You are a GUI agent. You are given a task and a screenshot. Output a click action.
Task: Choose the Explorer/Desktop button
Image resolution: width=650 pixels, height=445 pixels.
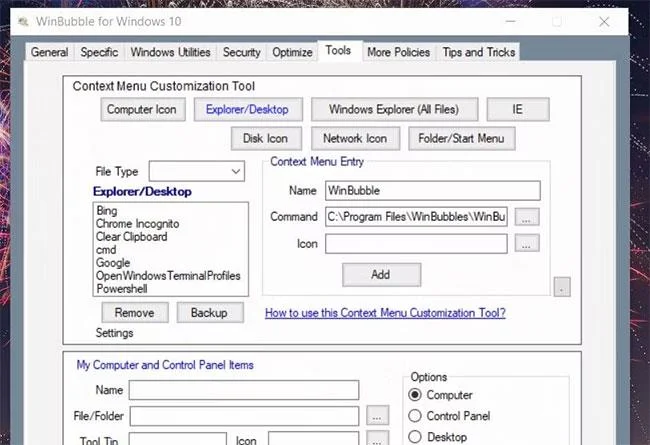click(248, 109)
